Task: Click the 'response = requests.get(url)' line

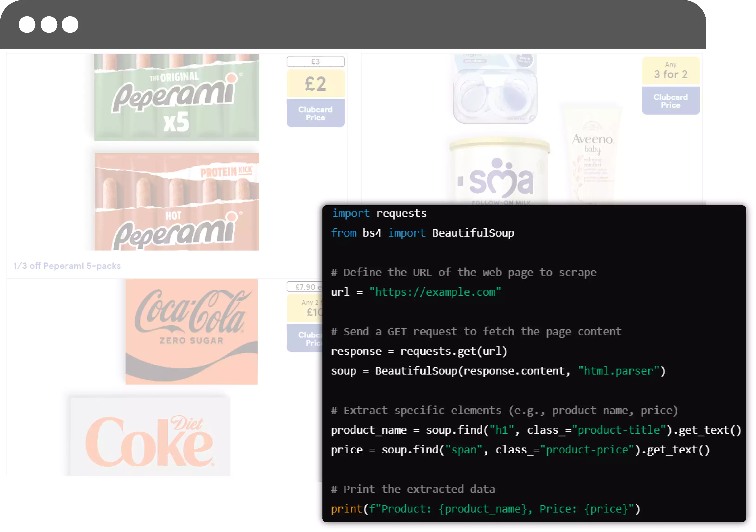Action: click(419, 351)
